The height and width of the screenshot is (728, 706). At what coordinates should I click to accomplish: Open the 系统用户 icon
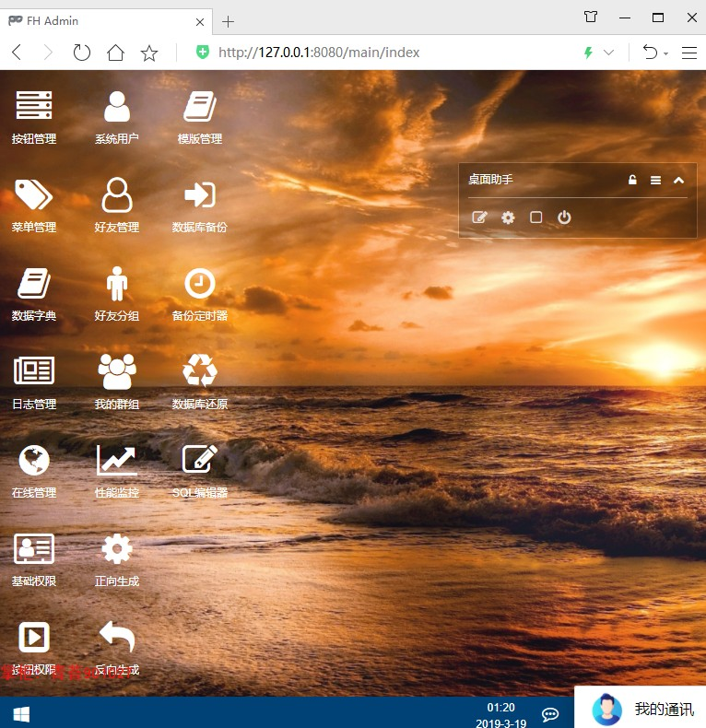point(116,105)
